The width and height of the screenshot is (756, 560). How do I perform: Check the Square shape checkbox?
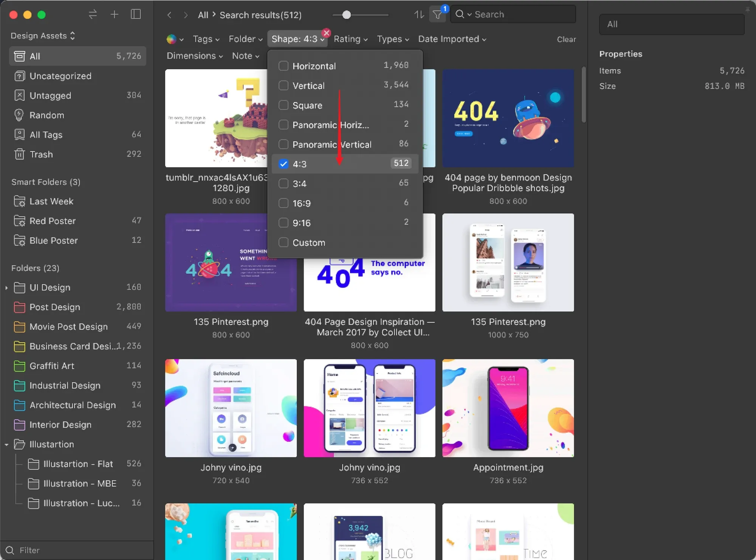point(283,105)
